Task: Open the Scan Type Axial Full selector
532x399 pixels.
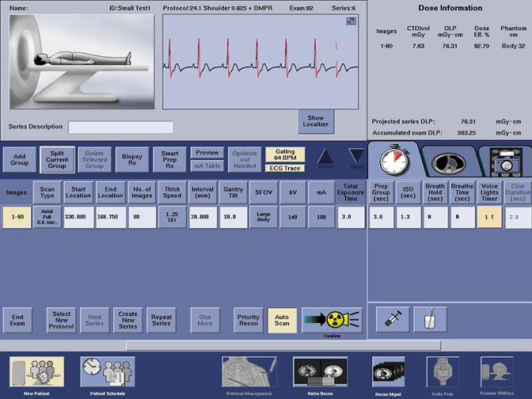Action: [x=47, y=217]
